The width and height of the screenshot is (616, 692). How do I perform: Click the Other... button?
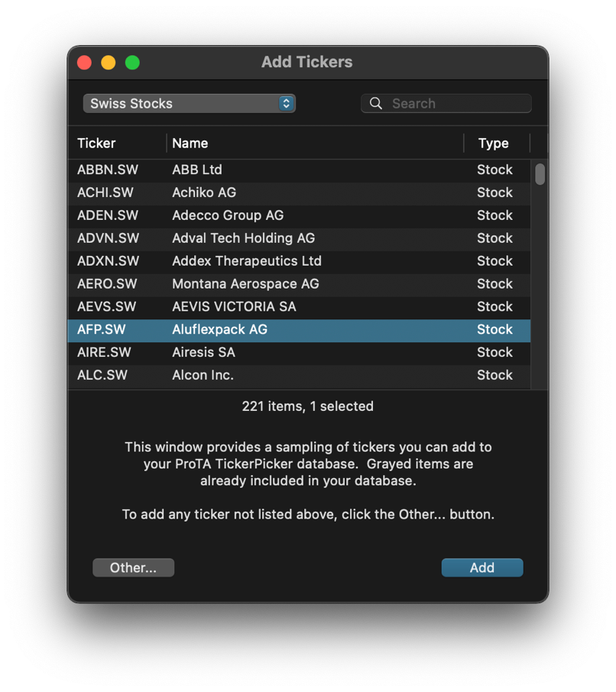pyautogui.click(x=133, y=568)
